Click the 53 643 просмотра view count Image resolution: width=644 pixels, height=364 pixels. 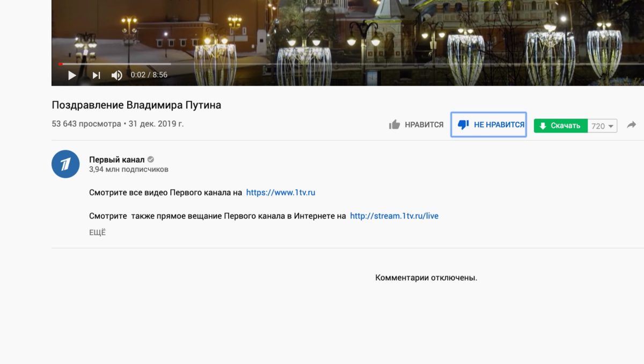(86, 123)
